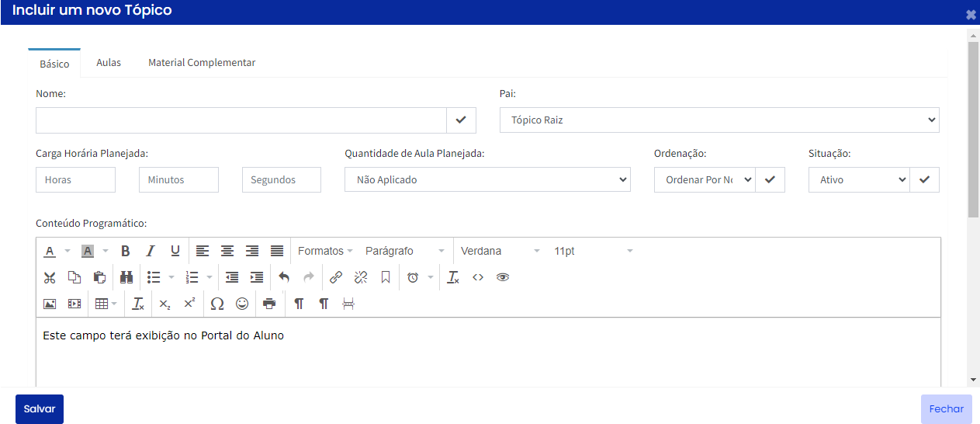The width and height of the screenshot is (980, 424).
Task: Insert date/time with the clock icon
Action: pos(413,277)
